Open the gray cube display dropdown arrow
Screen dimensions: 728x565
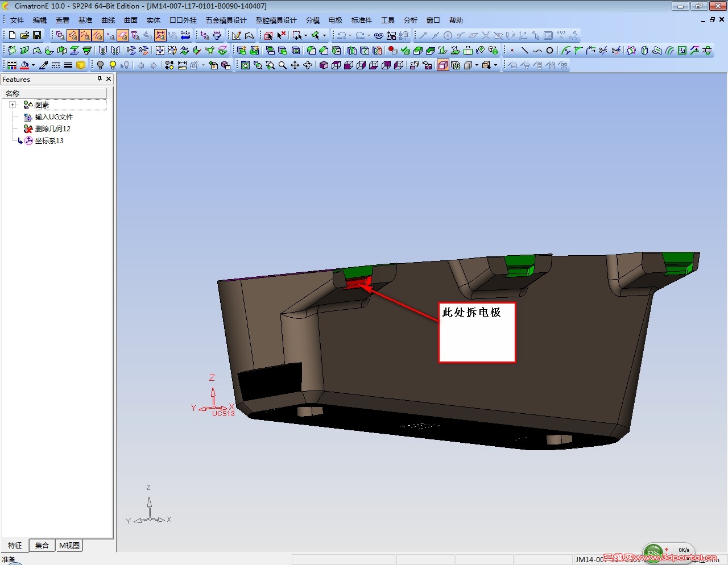(477, 65)
